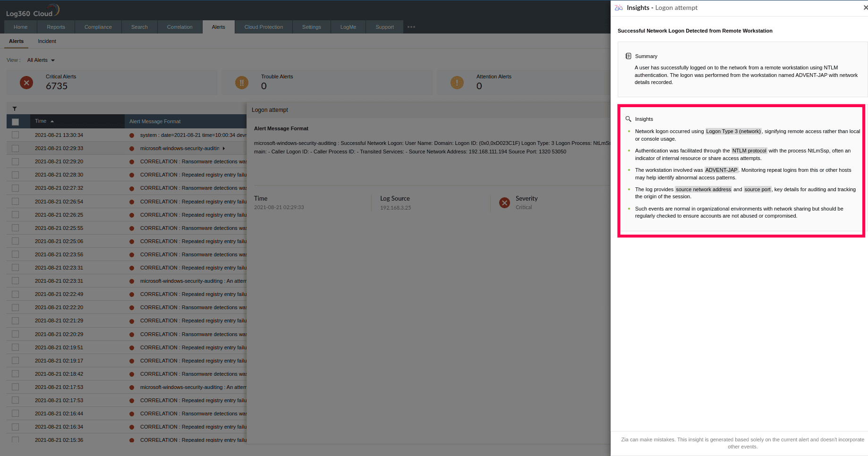Check the 02:26:25 alert row checkbox

click(x=15, y=215)
